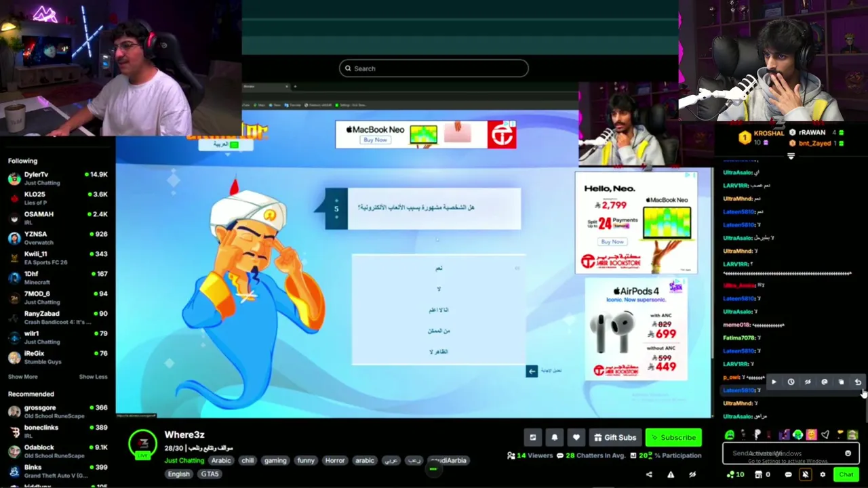Insert the white heart outline emote
The image size is (868, 488).
(825, 435)
